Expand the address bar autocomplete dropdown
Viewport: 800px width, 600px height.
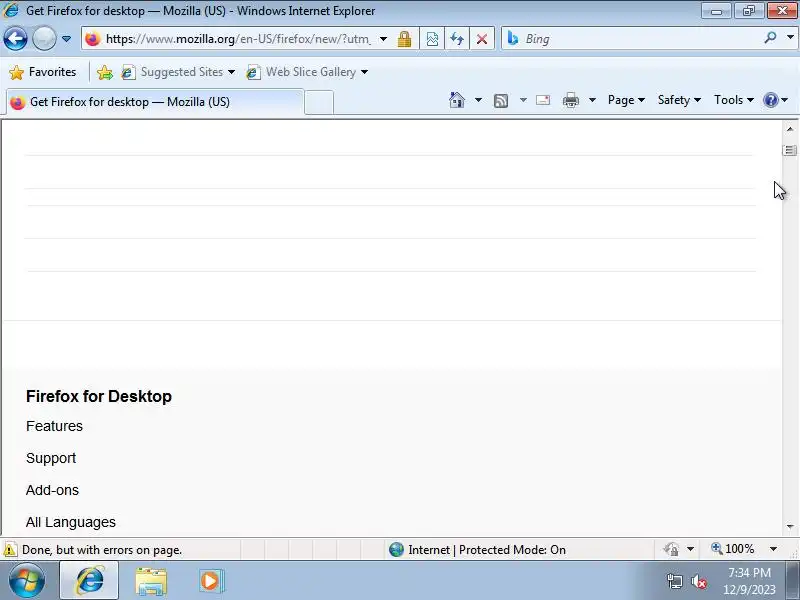(x=383, y=39)
